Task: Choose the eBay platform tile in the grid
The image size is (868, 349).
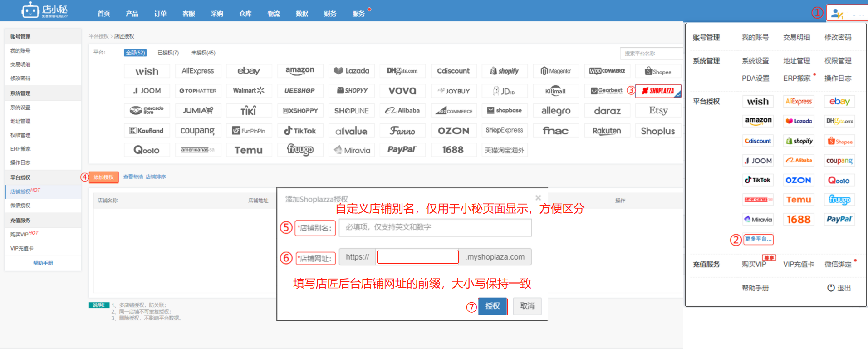Action: 249,71
